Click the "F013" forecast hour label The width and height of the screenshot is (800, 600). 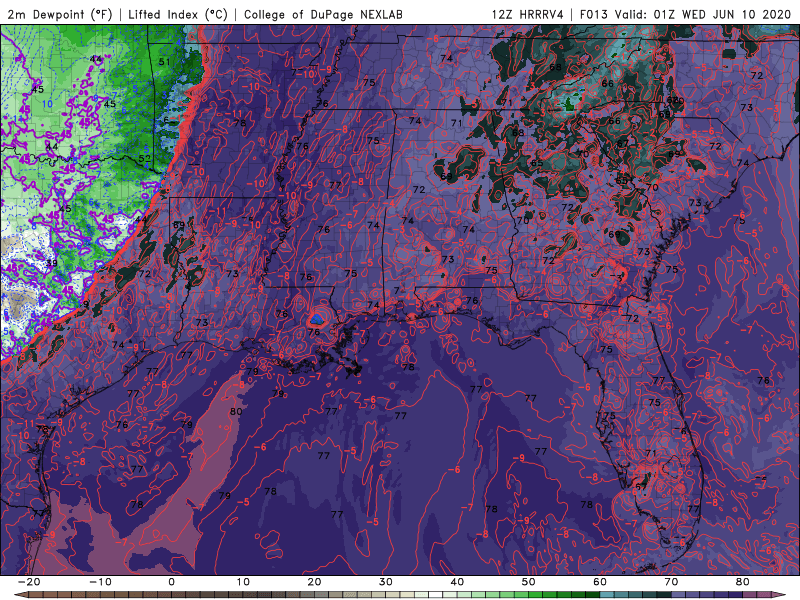point(594,15)
